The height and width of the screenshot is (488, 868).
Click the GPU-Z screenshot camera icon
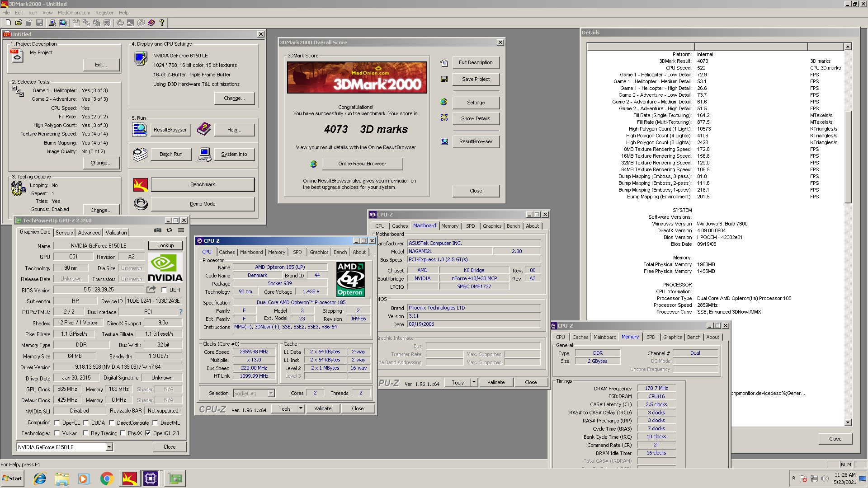(158, 230)
